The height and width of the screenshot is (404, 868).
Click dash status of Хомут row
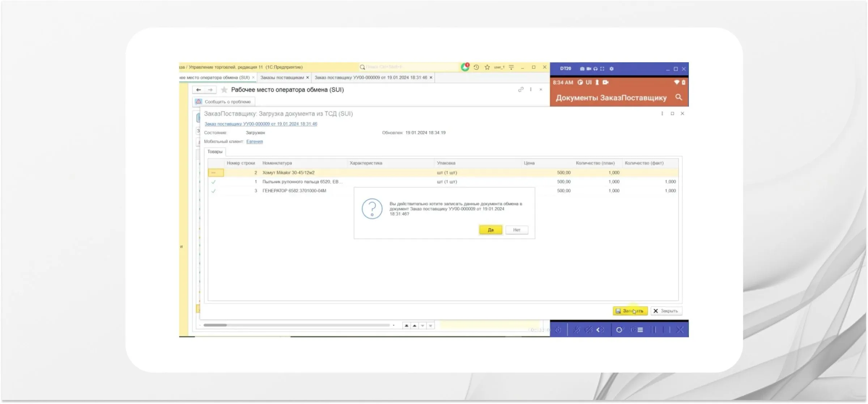click(x=213, y=173)
